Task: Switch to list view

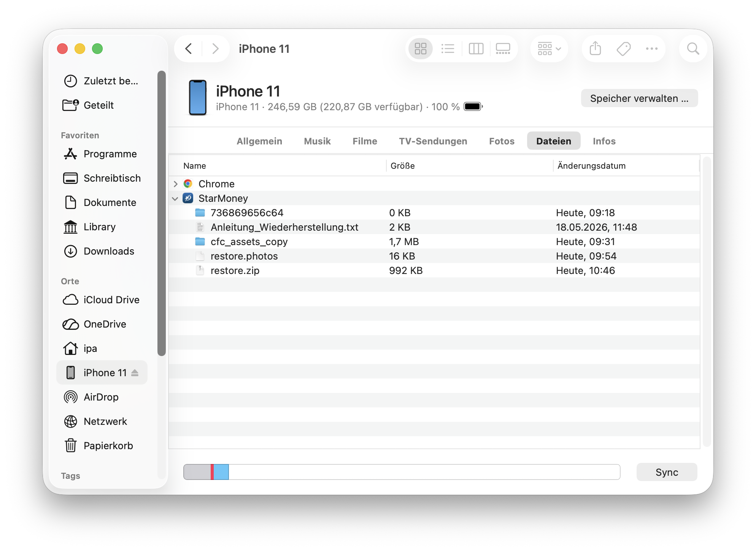Action: [x=448, y=49]
